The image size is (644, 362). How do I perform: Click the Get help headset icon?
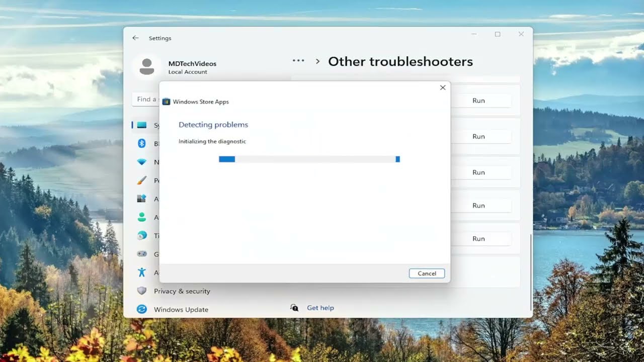(x=294, y=308)
